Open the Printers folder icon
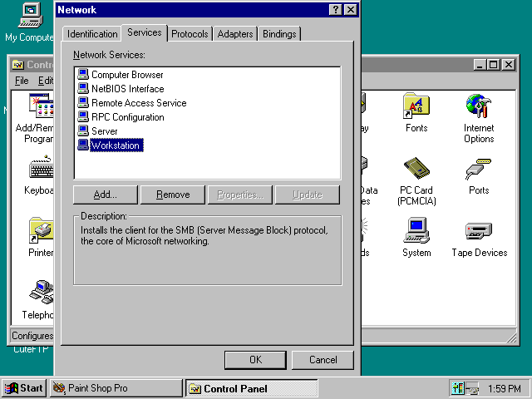The width and height of the screenshot is (532, 399). [41, 231]
